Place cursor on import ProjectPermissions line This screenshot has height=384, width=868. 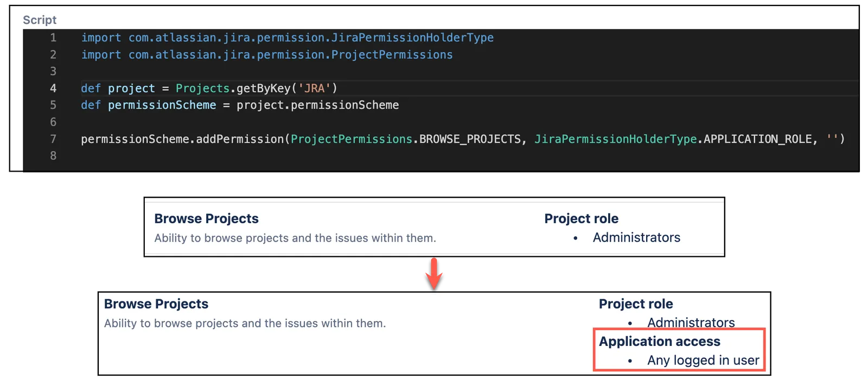pos(266,55)
